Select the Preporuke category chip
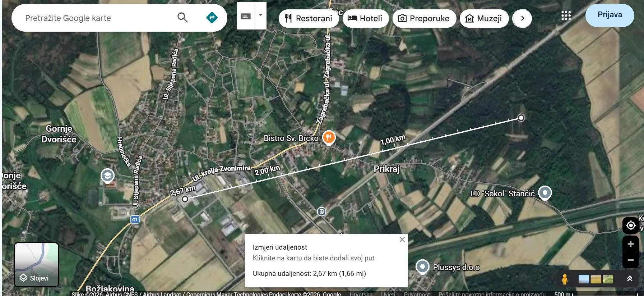The width and height of the screenshot is (644, 296). [x=424, y=18]
